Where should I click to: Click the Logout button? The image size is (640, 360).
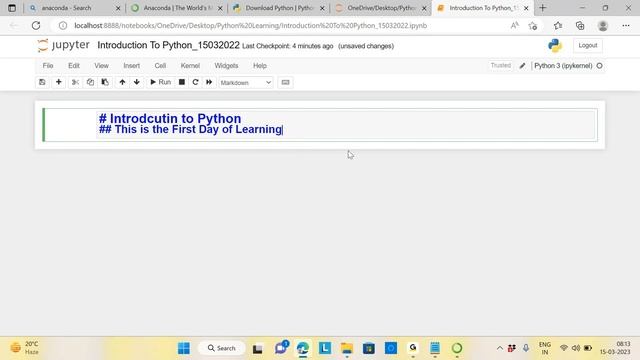pyautogui.click(x=588, y=45)
